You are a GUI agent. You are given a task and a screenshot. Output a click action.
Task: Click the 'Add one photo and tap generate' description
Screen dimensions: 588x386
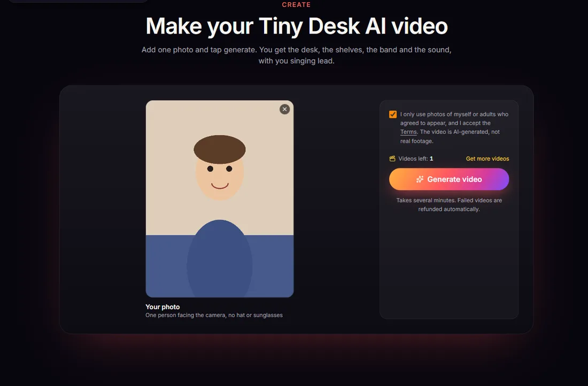tap(296, 56)
